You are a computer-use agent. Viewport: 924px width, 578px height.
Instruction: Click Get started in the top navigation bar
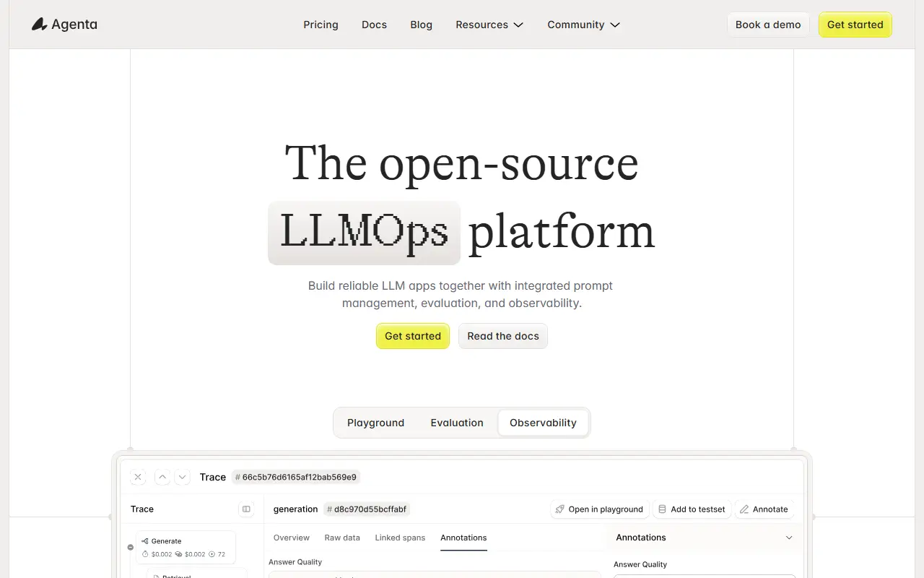(855, 25)
